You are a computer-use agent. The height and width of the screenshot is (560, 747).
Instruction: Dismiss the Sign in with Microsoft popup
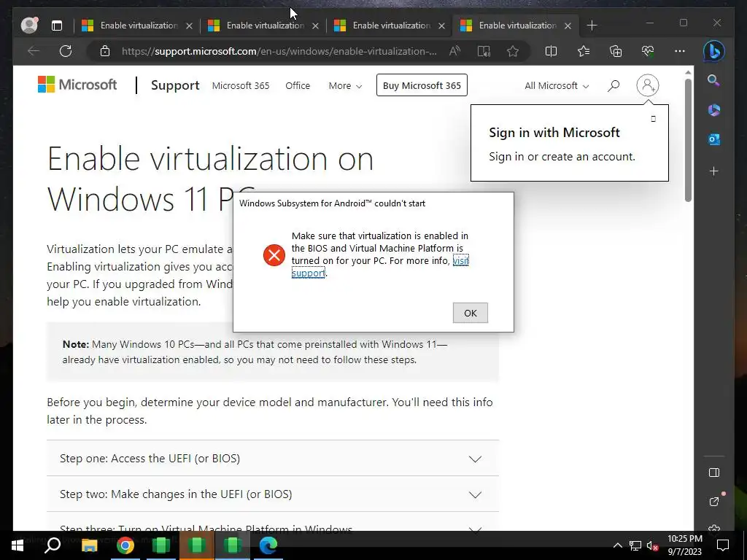(653, 119)
